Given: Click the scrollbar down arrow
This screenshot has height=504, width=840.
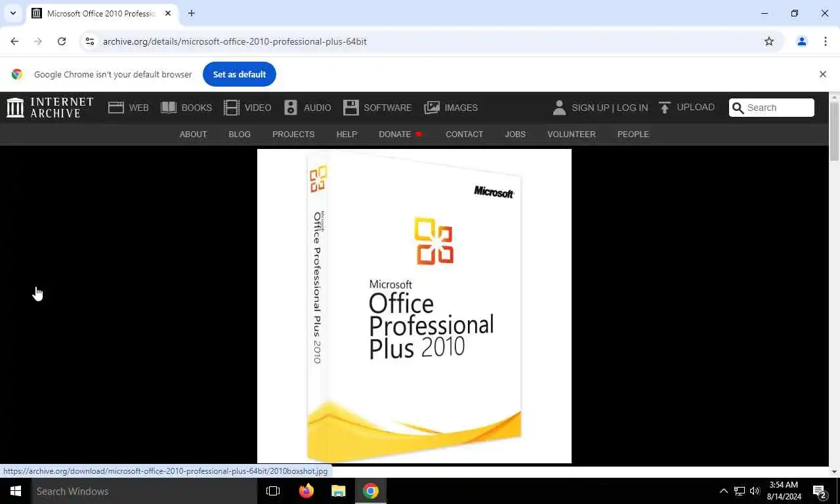Looking at the screenshot, I should coord(834,472).
